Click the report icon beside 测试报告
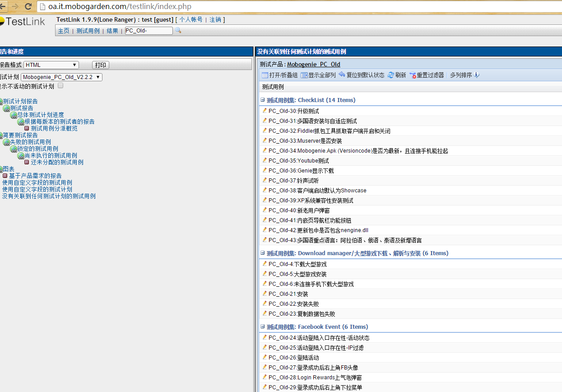This screenshot has height=392, width=562. [6, 108]
